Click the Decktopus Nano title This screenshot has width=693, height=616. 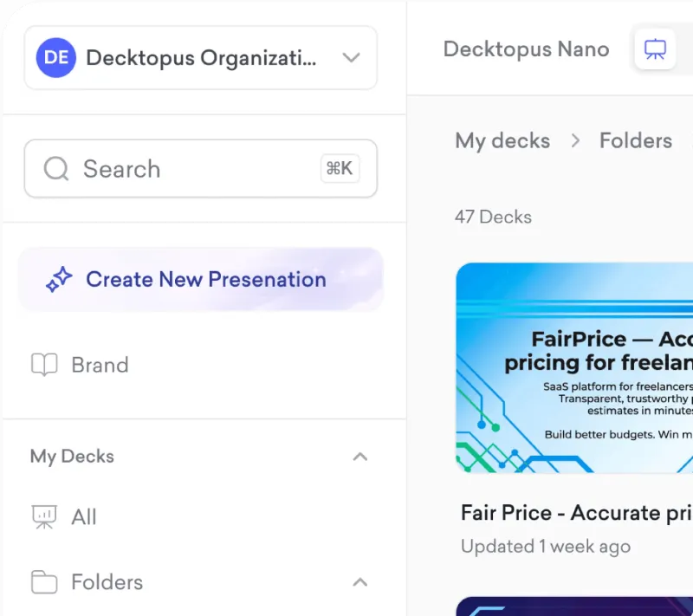click(x=527, y=49)
